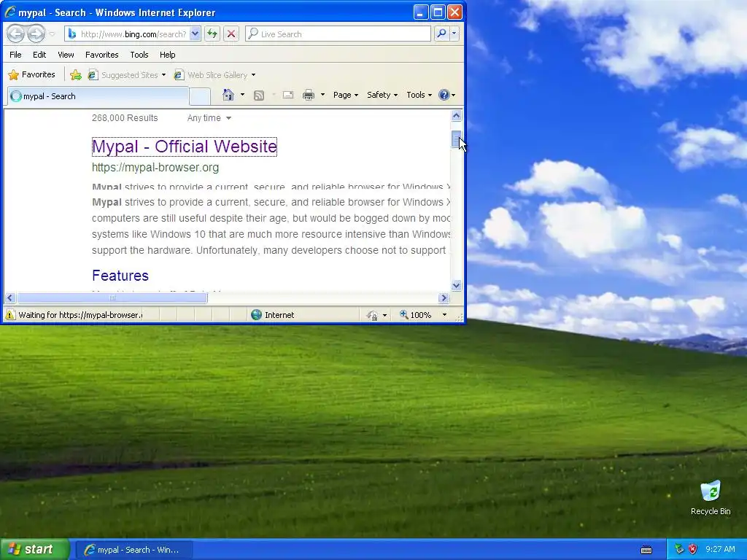Click the status bar warning icon

coord(10,315)
